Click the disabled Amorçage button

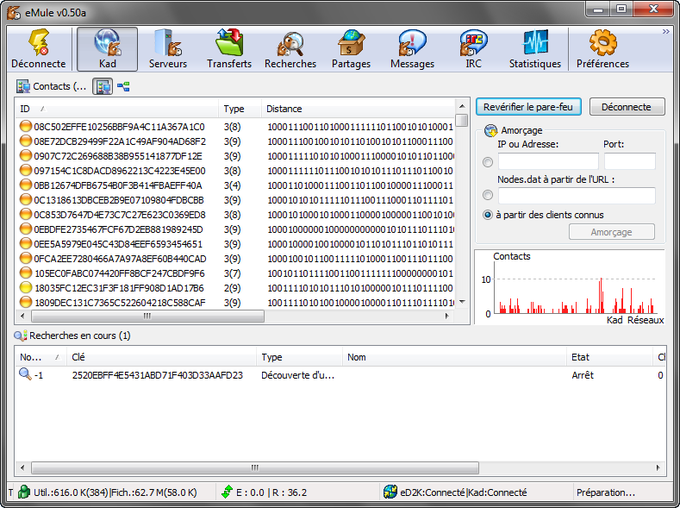(611, 232)
